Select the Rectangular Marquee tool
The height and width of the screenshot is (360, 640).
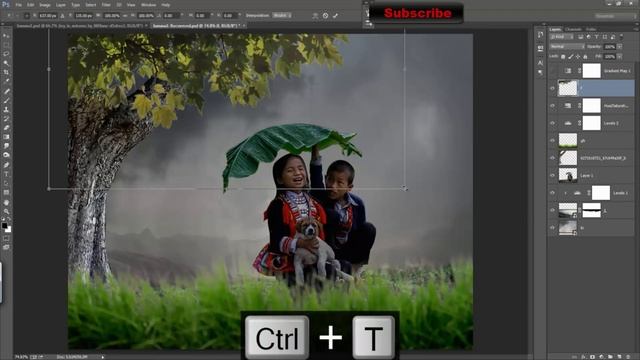pyautogui.click(x=6, y=45)
